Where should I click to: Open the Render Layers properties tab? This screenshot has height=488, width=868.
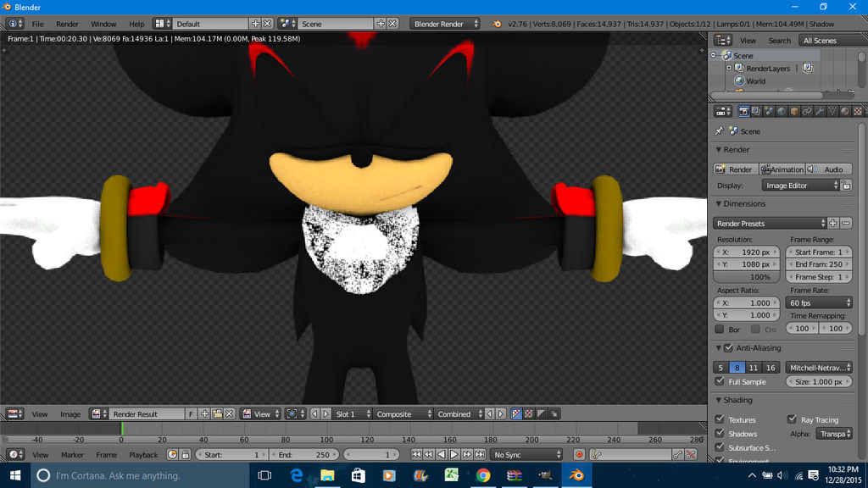click(756, 111)
